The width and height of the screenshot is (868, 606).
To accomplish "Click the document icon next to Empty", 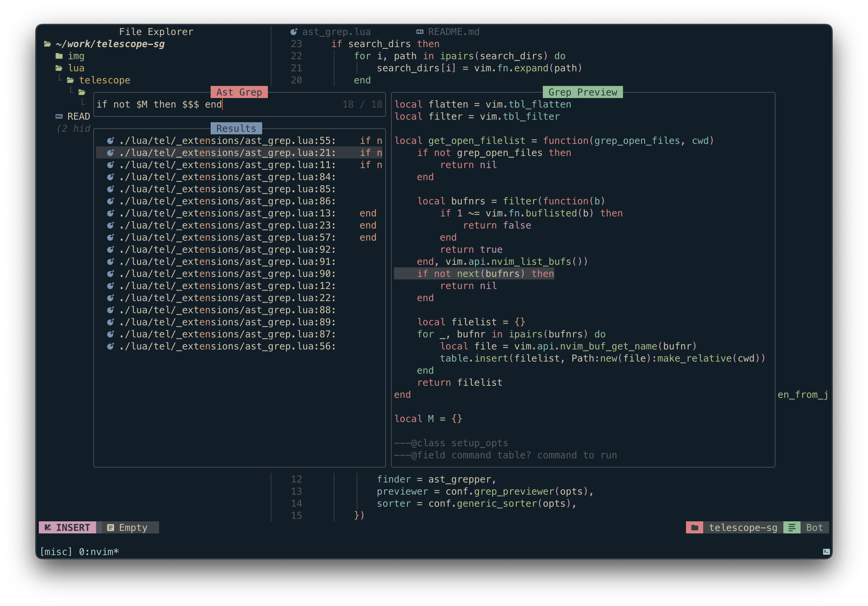I will pyautogui.click(x=110, y=527).
